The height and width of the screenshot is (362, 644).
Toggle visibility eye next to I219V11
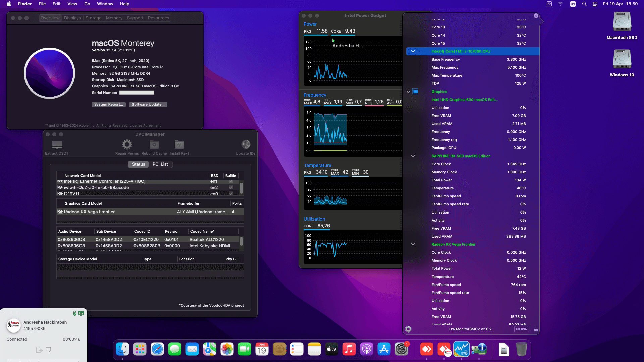point(60,194)
